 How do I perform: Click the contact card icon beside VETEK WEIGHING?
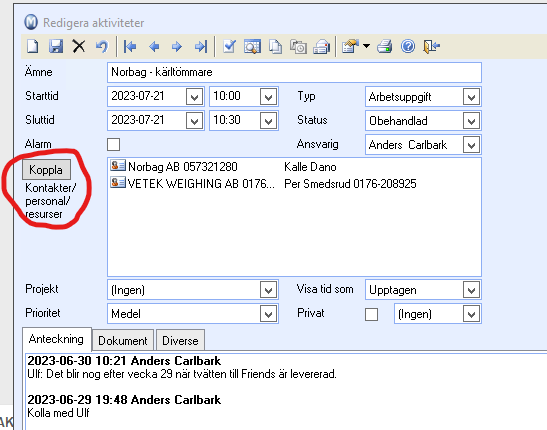pyautogui.click(x=118, y=182)
